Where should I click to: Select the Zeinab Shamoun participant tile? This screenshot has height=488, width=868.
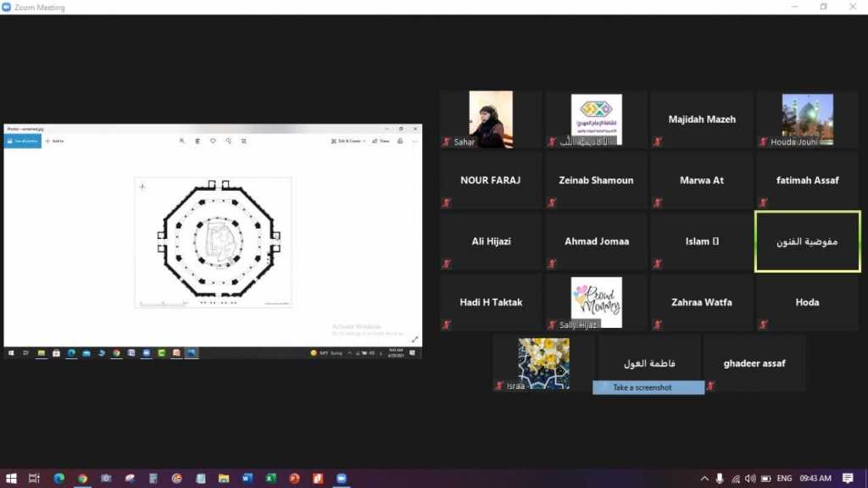[x=596, y=180]
